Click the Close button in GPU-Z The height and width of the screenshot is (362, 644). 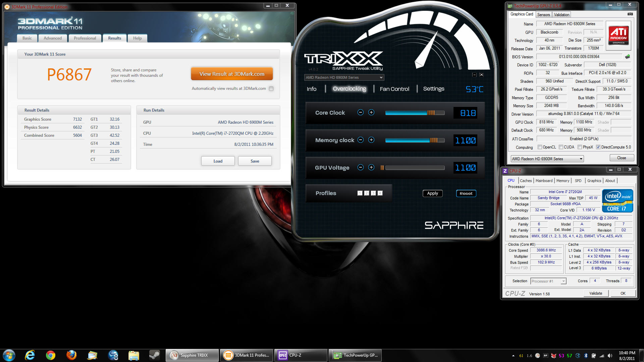[x=622, y=158]
